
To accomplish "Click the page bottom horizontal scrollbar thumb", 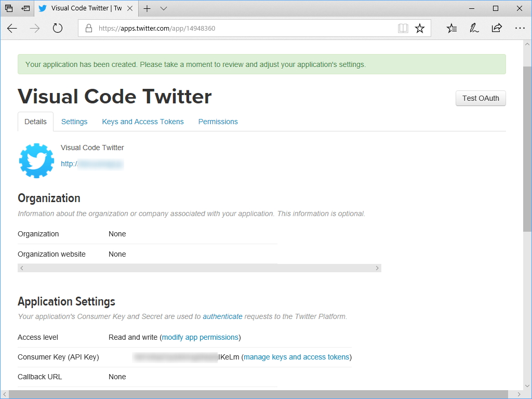I will [259, 394].
